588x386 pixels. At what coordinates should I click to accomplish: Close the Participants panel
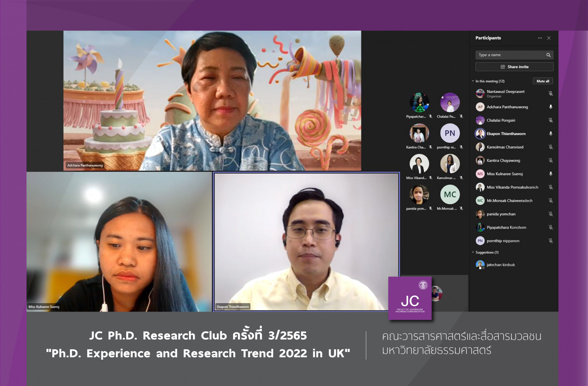pos(549,38)
